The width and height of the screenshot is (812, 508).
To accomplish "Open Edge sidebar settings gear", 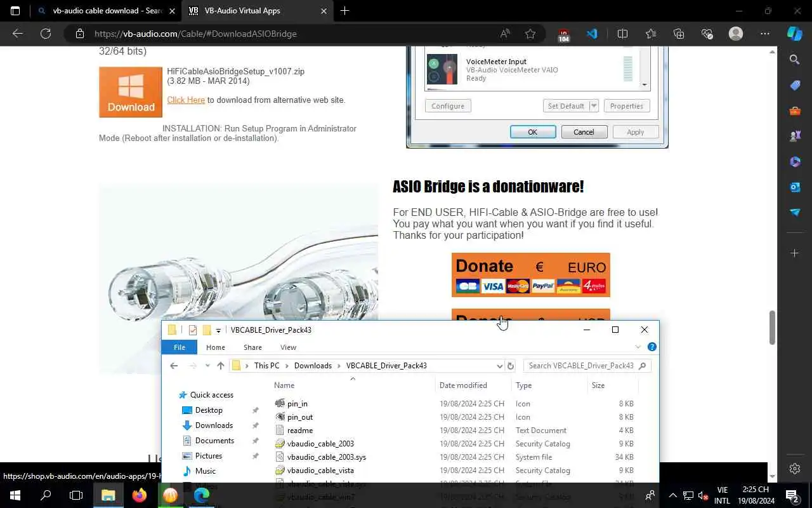I will click(795, 469).
